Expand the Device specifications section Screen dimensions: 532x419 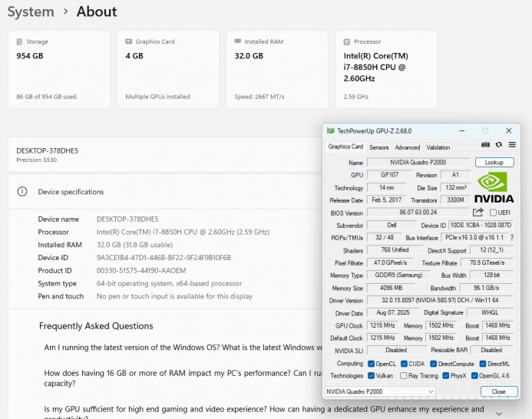pos(165,192)
